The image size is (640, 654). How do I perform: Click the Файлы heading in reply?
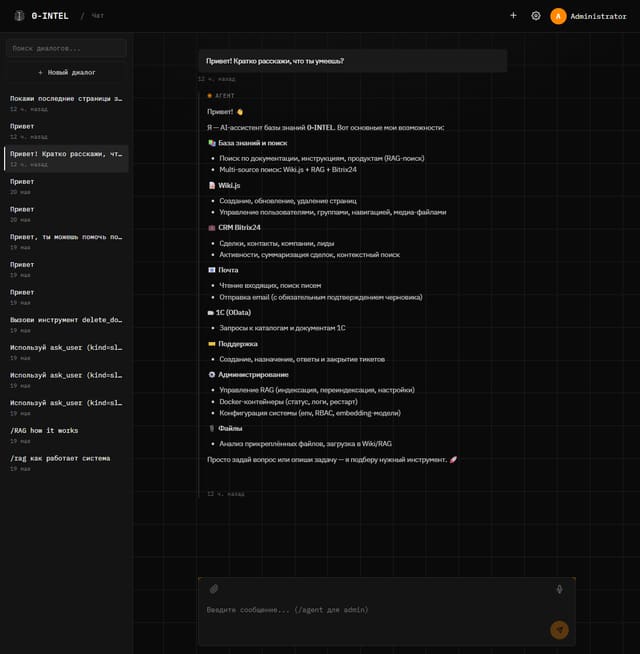230,428
